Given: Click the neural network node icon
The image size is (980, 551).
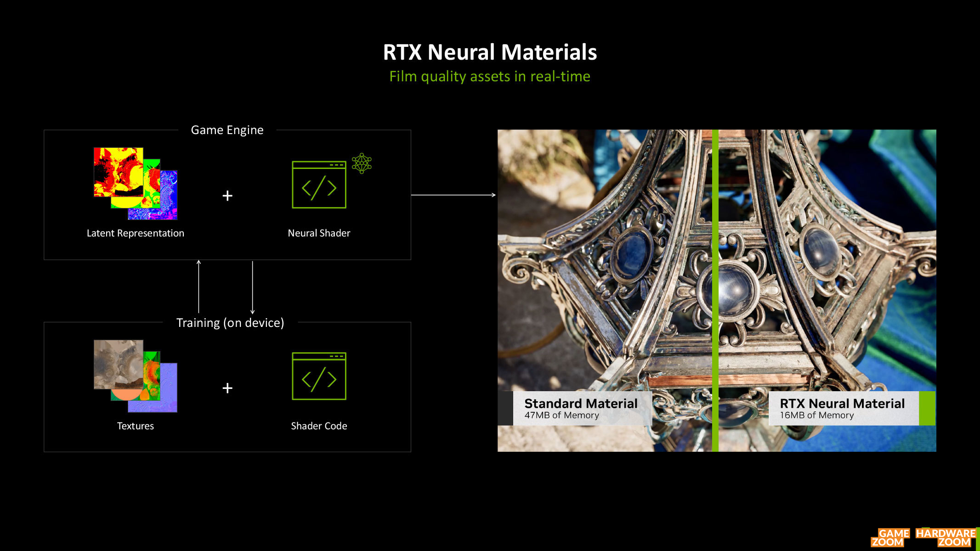Looking at the screenshot, I should 362,163.
